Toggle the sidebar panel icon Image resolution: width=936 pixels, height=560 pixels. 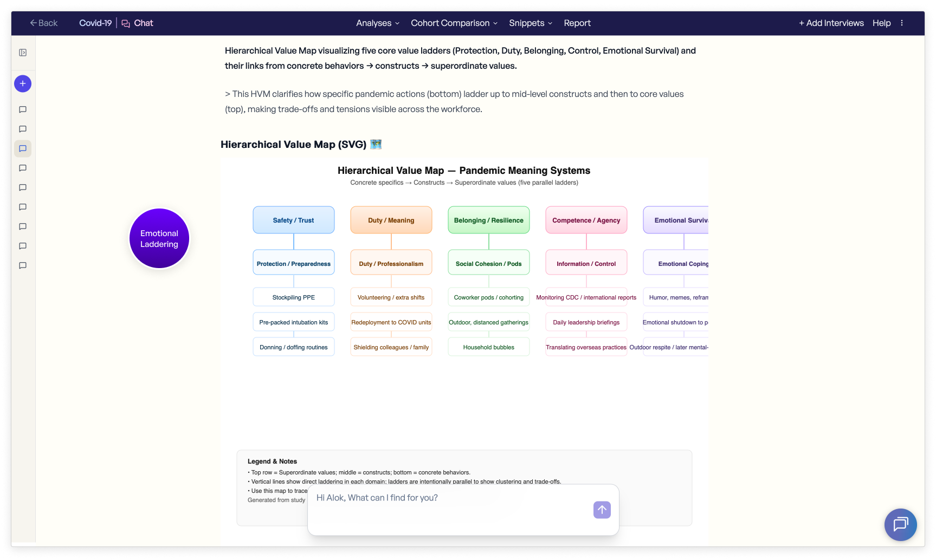point(23,53)
